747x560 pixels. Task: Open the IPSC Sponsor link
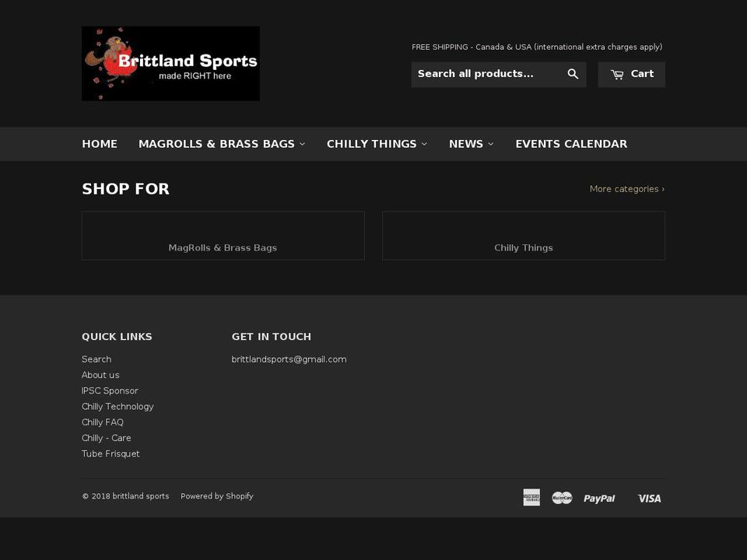point(110,390)
